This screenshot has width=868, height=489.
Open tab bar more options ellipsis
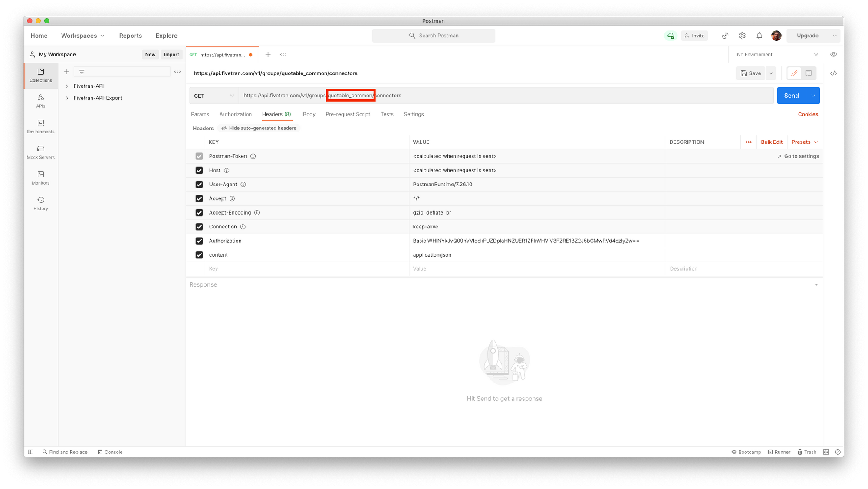[x=283, y=55]
